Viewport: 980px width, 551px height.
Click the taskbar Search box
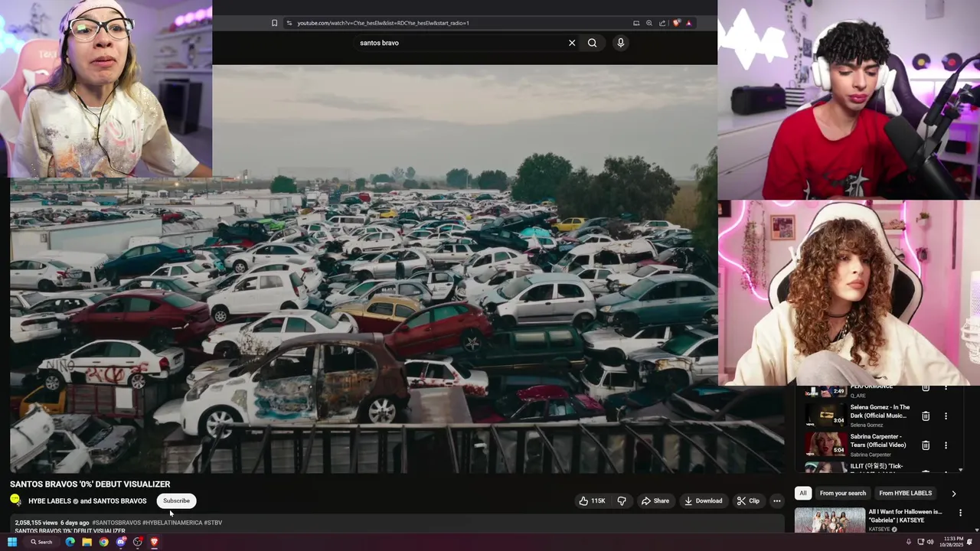click(41, 542)
